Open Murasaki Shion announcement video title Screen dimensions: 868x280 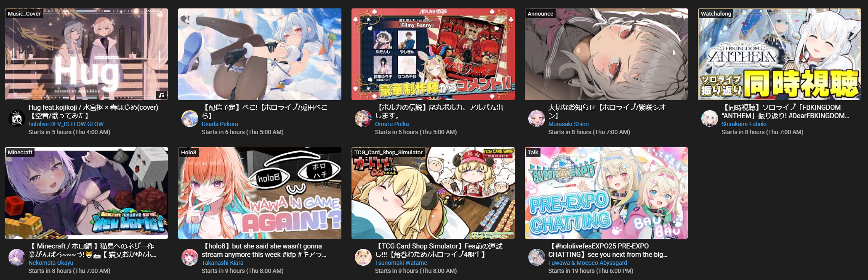click(x=607, y=111)
